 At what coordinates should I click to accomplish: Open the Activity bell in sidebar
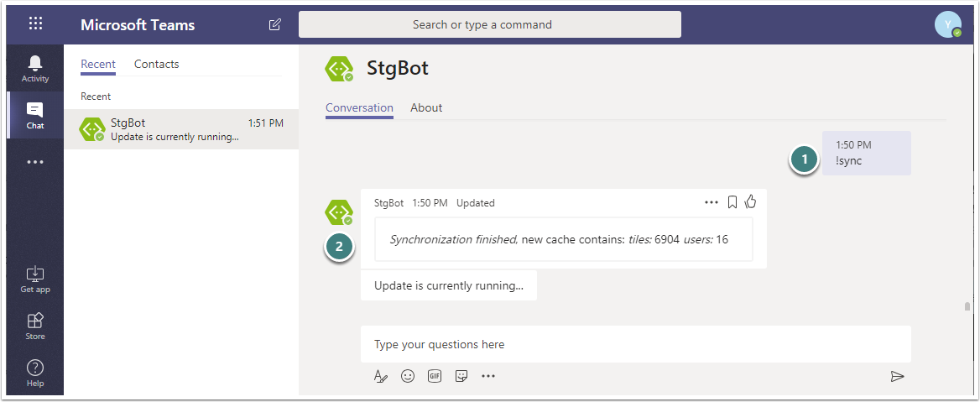click(35, 69)
